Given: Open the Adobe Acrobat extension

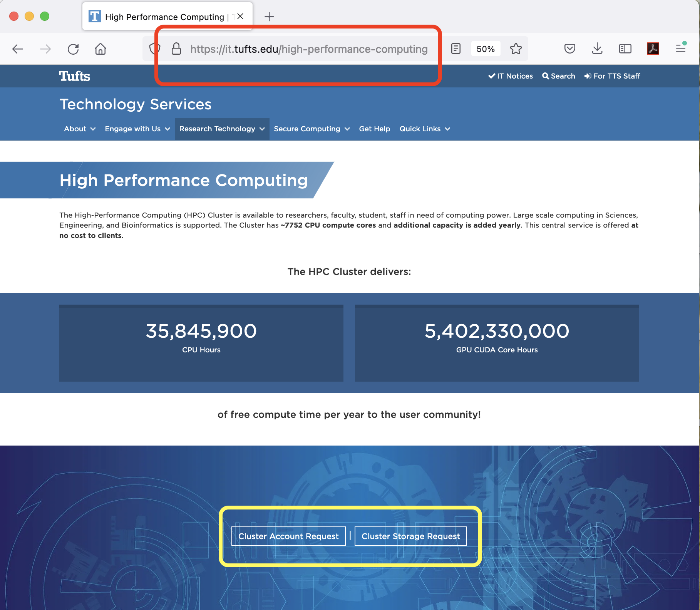Looking at the screenshot, I should 652,49.
